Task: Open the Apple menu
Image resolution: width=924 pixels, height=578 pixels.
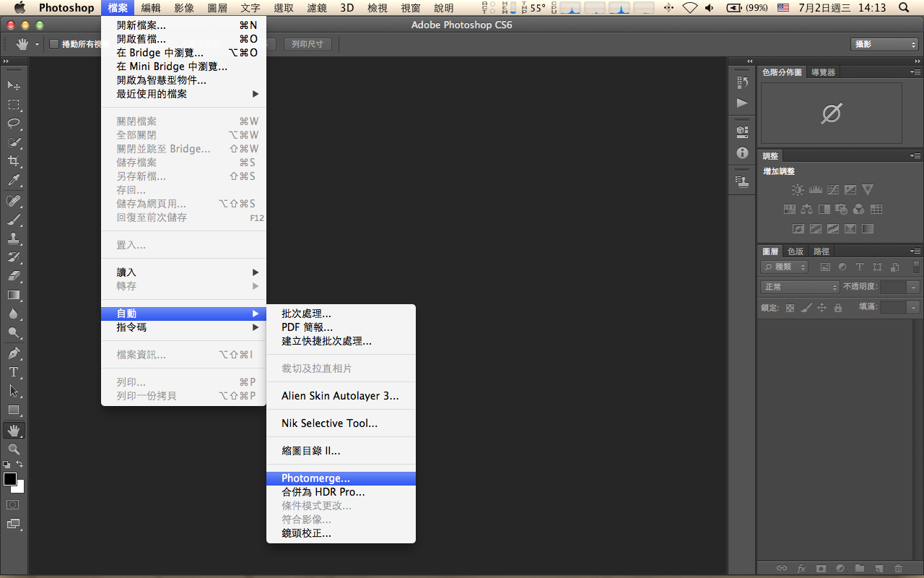Action: (x=19, y=8)
